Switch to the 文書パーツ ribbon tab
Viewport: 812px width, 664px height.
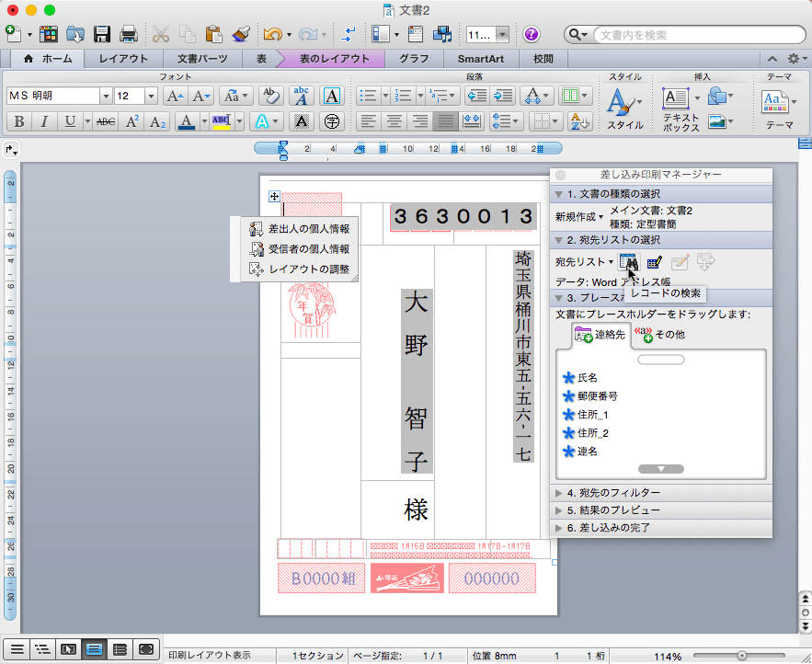tap(202, 59)
